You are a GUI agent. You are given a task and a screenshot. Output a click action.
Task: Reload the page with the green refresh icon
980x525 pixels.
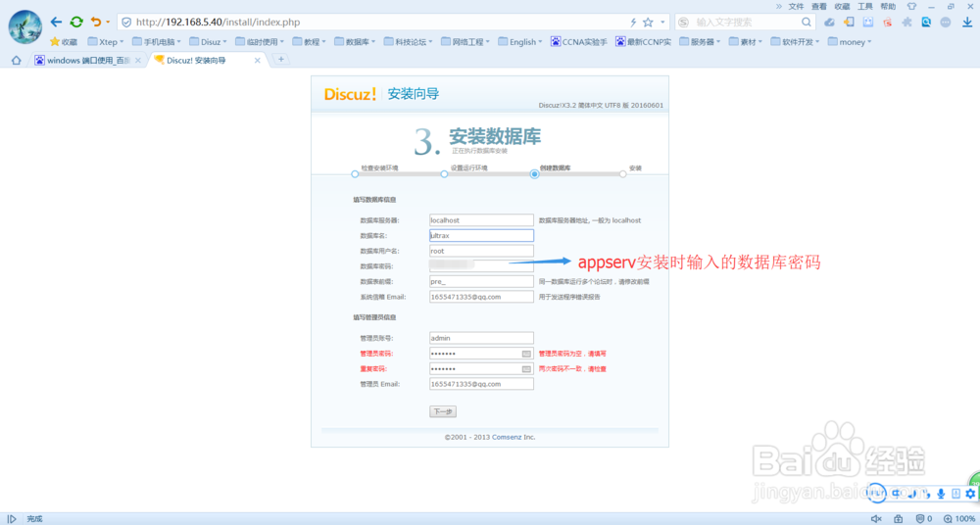click(76, 22)
